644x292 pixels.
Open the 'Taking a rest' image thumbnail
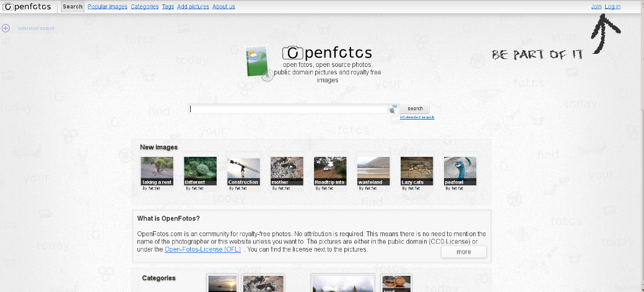click(x=157, y=170)
